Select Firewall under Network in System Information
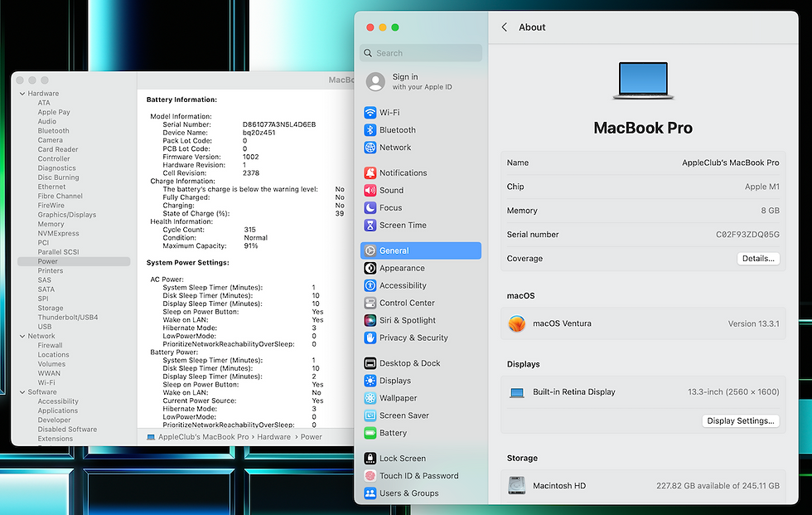The image size is (812, 515). (x=50, y=346)
